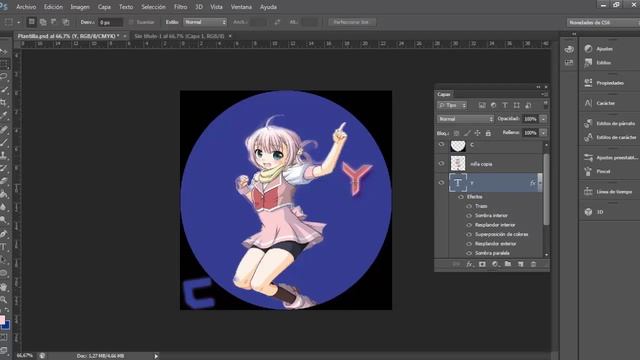Switch to Sin título-1 document tab
Viewport: 640px width, 360px height.
179,36
